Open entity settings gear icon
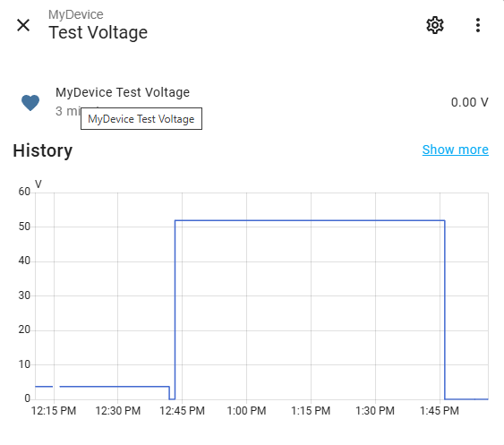Viewport: 504px width, 445px height. [435, 25]
